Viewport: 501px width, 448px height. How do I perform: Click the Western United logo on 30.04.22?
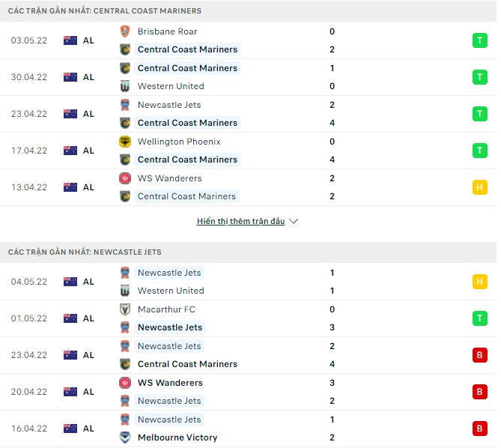coord(125,86)
